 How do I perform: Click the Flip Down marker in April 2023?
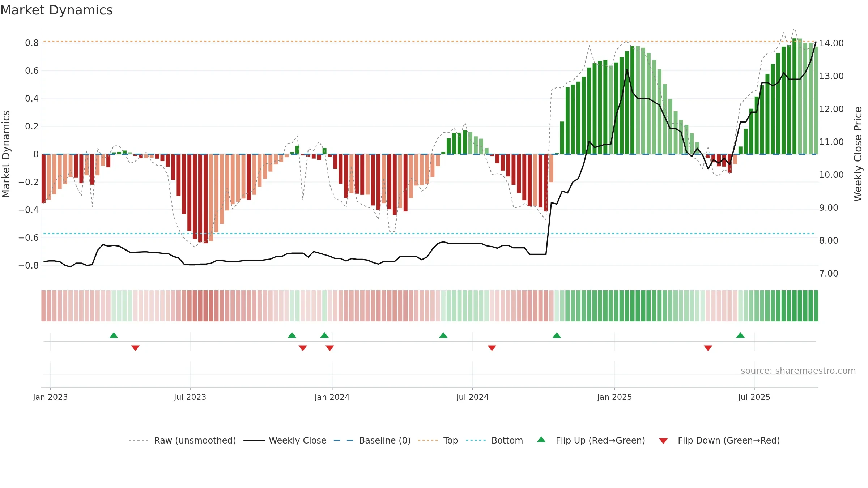[x=135, y=348]
